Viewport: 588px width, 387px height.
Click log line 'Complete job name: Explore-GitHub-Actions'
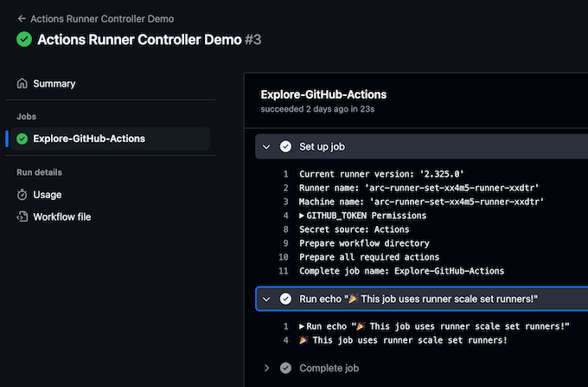[401, 271]
